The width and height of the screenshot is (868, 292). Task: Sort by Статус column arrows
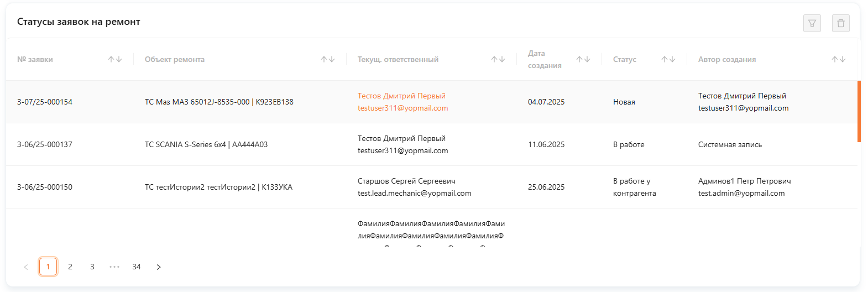pos(668,59)
